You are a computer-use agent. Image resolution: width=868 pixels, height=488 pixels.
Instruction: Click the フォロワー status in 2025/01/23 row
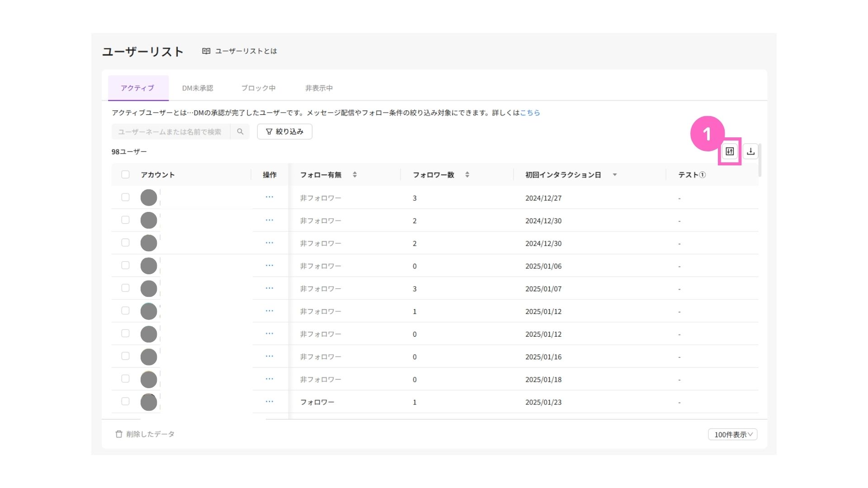[317, 402]
